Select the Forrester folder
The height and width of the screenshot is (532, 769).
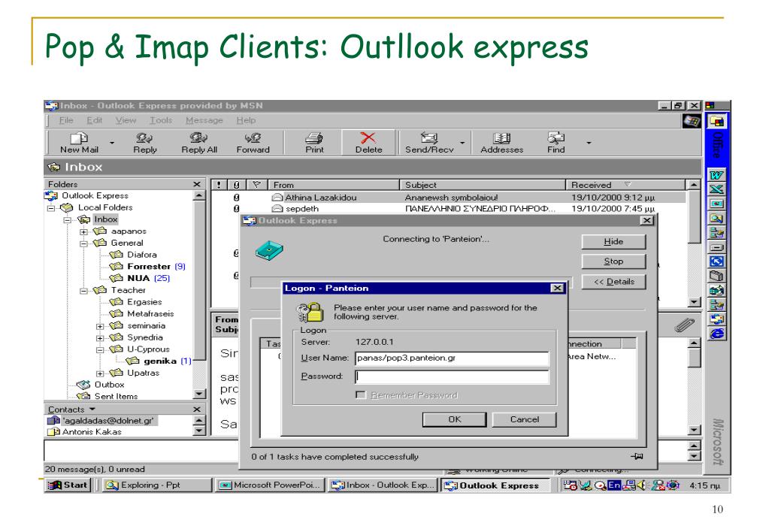coord(147,267)
